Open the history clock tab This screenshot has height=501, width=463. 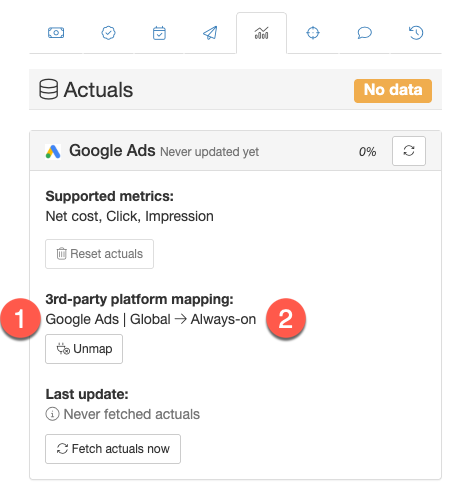tap(416, 33)
